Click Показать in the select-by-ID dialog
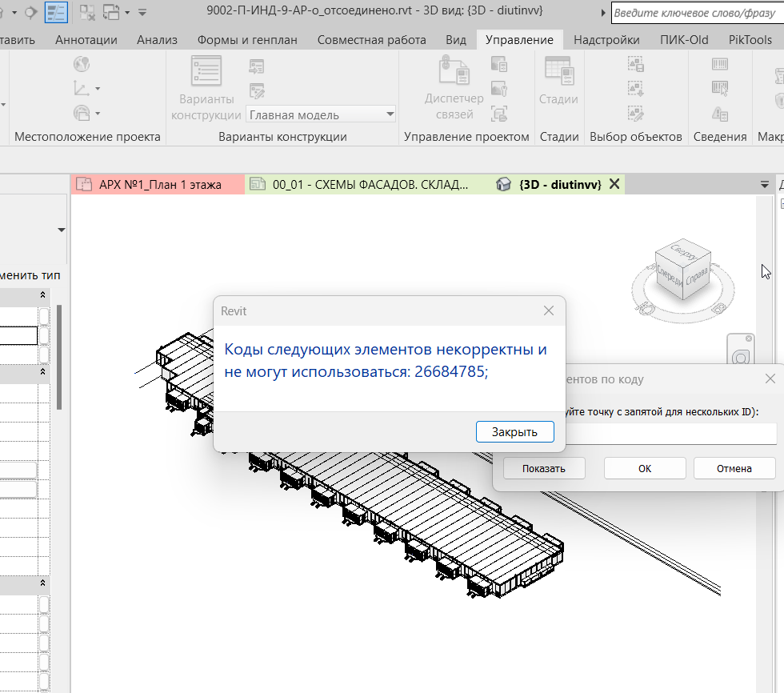The width and height of the screenshot is (784, 693). click(544, 468)
